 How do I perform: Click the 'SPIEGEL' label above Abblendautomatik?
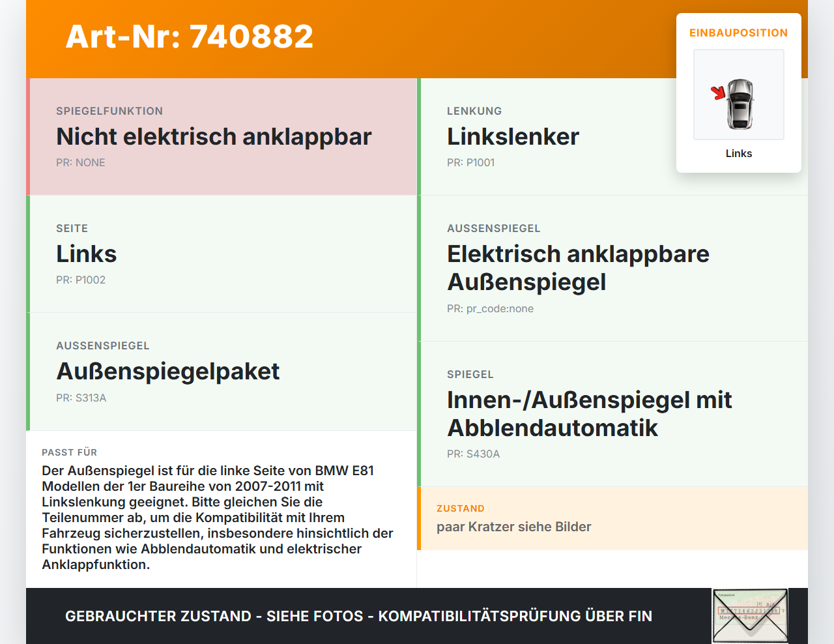point(470,375)
